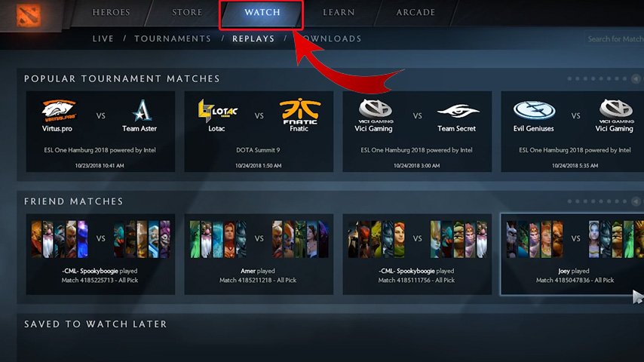Open Amer's match 4185211218 replay
Screen dimensions: 644x362
point(259,254)
